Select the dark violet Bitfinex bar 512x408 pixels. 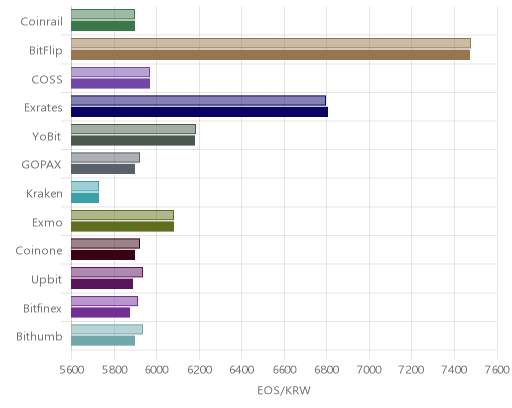(x=100, y=313)
